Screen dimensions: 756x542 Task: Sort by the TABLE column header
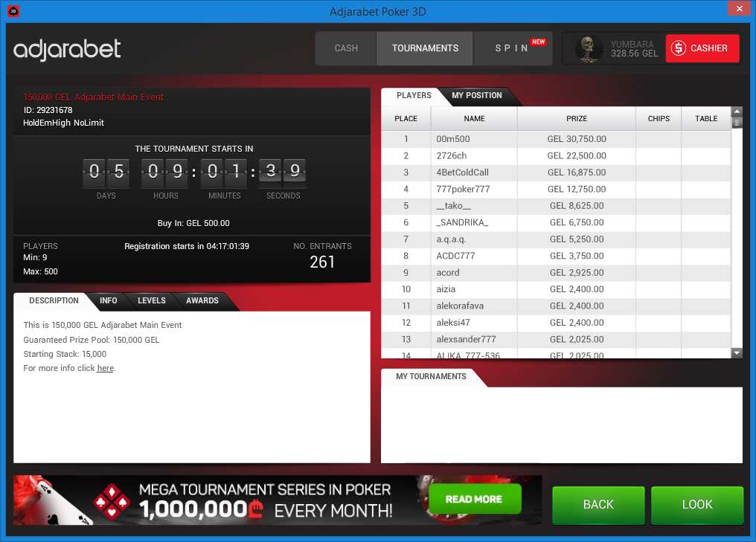(706, 118)
